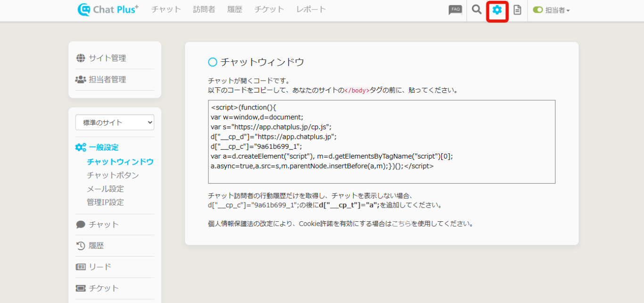Viewport: 644px width, 303px height.
Task: Open the 標準のサイト site dropdown
Action: click(x=115, y=122)
